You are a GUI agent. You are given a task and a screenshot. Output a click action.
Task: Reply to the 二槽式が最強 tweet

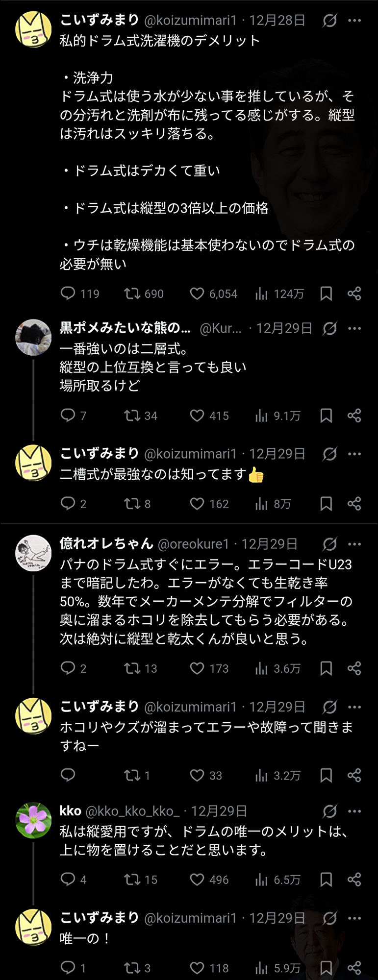68,504
